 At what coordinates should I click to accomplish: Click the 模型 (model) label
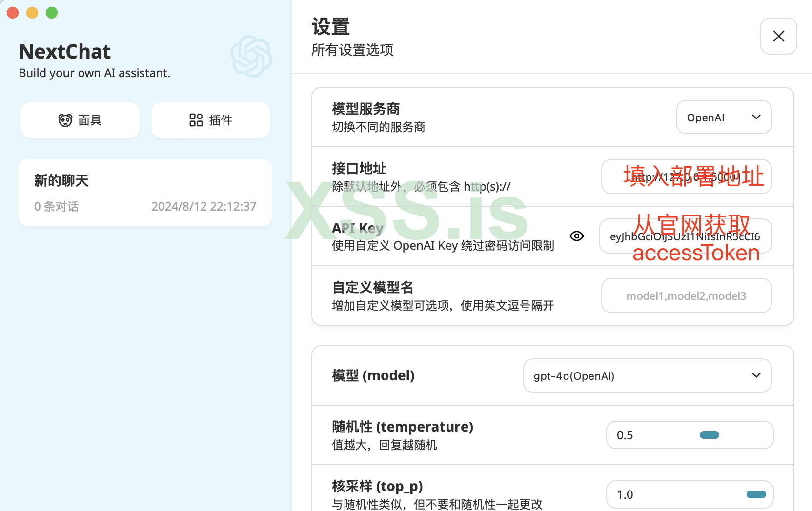click(373, 375)
